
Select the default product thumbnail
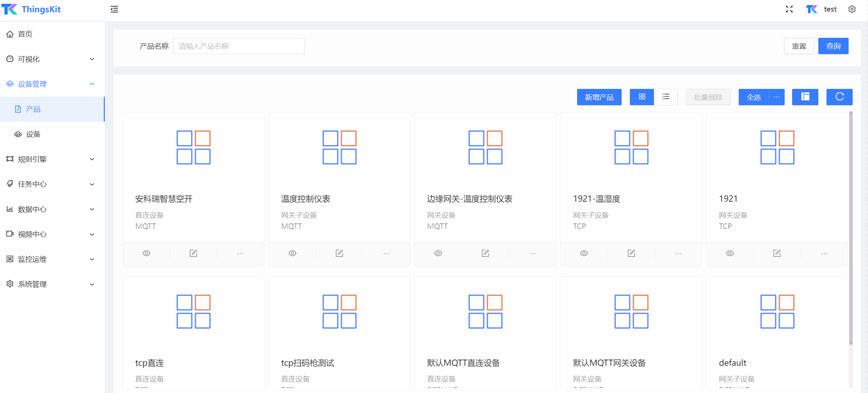tap(777, 312)
